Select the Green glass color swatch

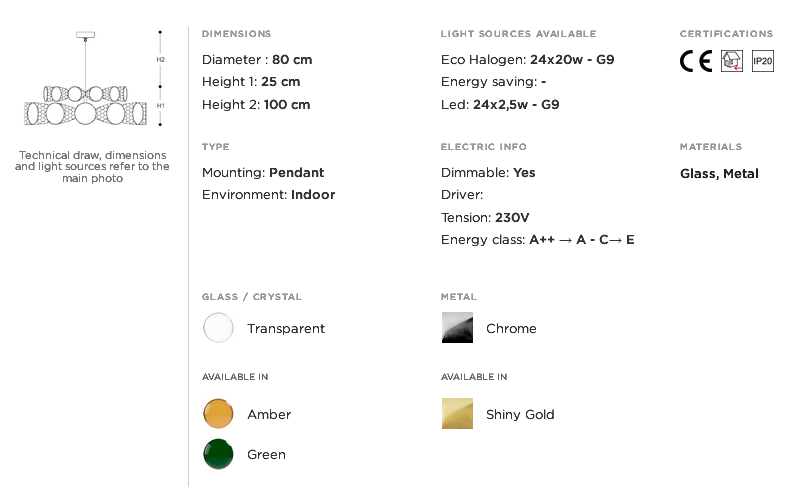click(x=218, y=454)
